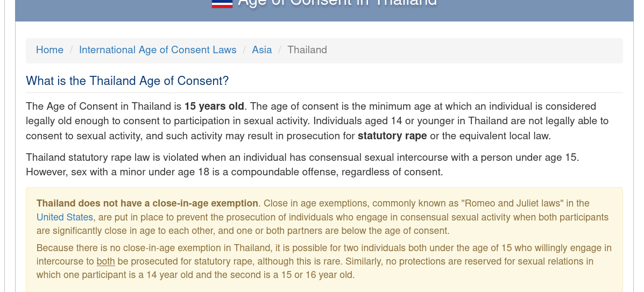Navigate to the Asia breadcrumb link

tap(262, 49)
